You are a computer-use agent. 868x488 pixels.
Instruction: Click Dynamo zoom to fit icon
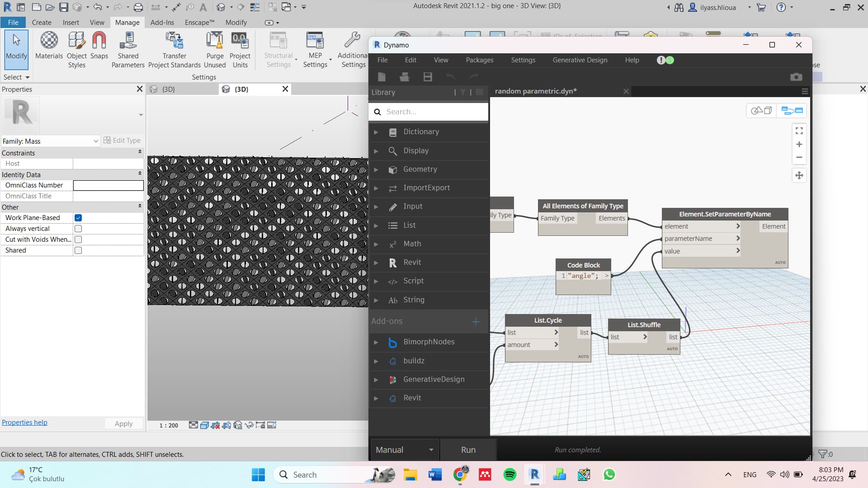pos(799,131)
